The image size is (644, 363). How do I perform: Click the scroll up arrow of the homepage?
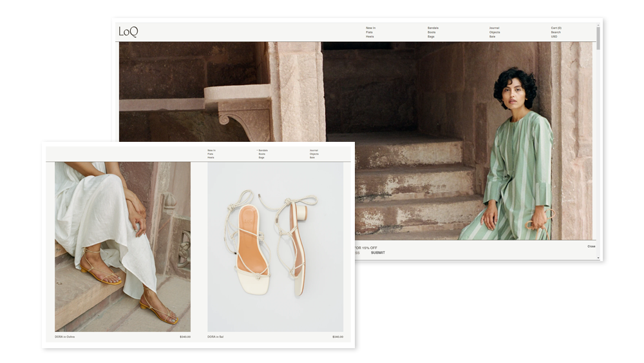point(598,26)
